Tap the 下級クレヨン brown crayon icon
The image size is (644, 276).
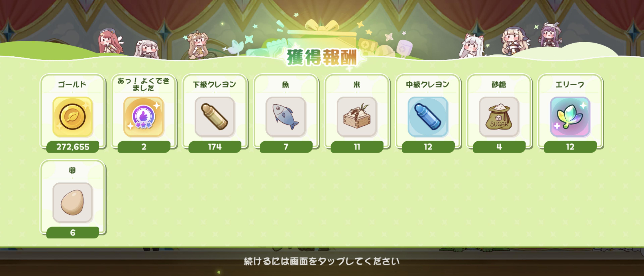click(215, 117)
